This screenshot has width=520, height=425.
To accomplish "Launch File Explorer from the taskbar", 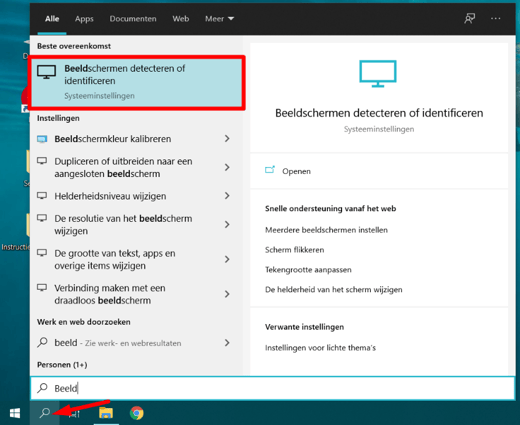I will pyautogui.click(x=106, y=413).
